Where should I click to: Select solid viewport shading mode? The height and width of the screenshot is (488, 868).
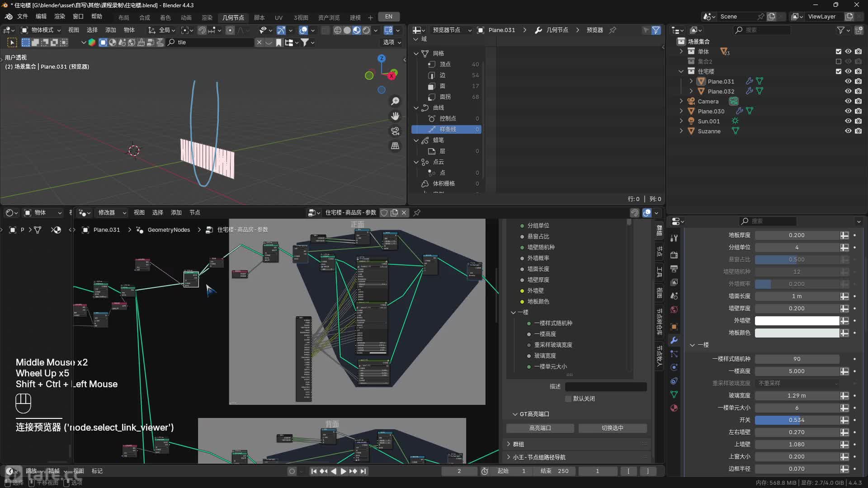click(x=347, y=30)
